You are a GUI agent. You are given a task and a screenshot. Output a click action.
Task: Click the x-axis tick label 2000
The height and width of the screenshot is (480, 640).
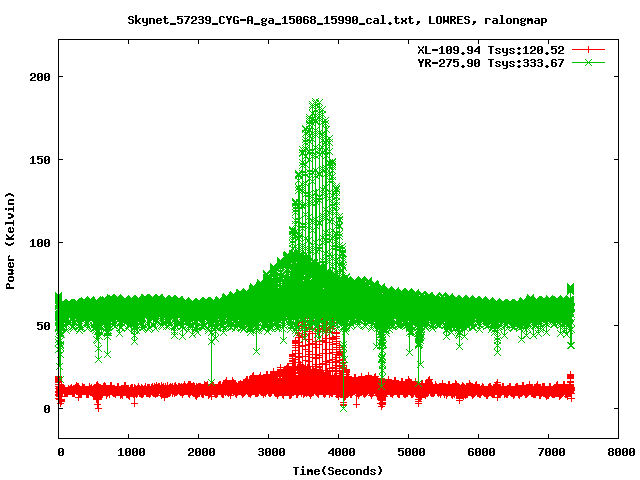click(x=201, y=452)
